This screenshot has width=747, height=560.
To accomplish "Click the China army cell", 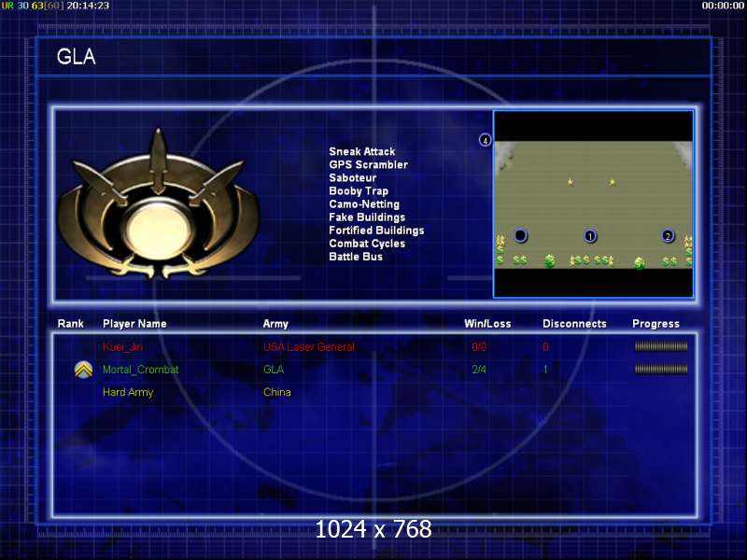I will coord(276,392).
